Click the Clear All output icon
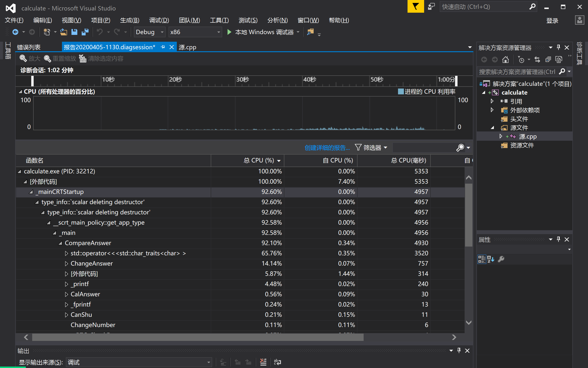This screenshot has width=588, height=368. (263, 362)
